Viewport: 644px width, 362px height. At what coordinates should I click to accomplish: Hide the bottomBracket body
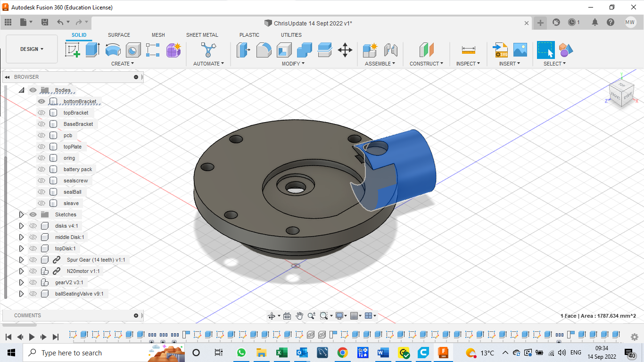pyautogui.click(x=41, y=101)
